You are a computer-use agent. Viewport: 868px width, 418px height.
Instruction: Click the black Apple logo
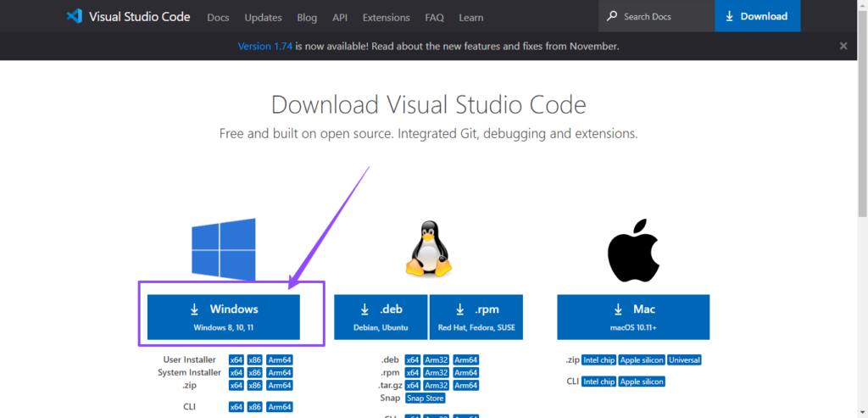tap(633, 249)
